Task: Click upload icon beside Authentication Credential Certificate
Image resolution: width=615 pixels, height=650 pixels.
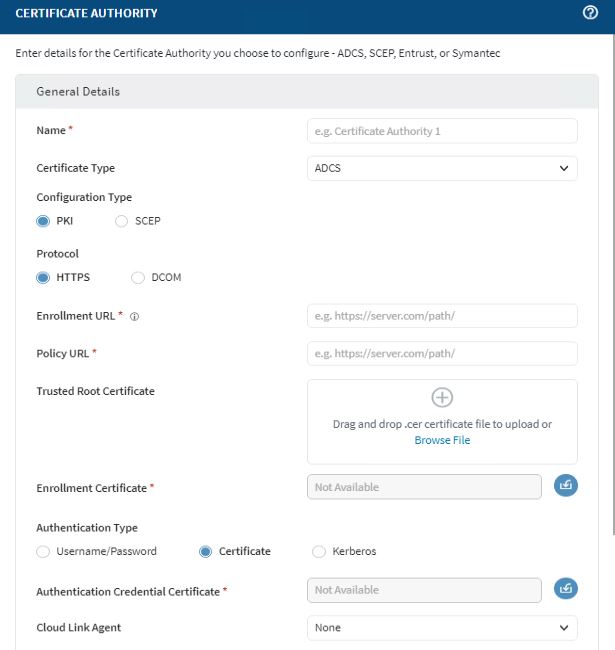Action: (x=566, y=589)
